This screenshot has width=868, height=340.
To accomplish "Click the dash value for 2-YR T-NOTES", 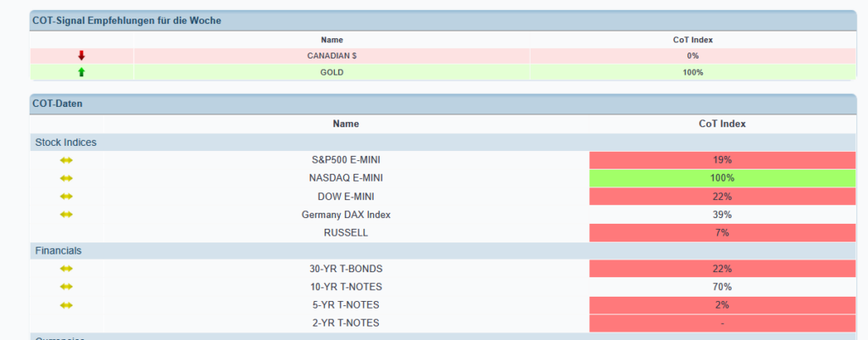I will (722, 323).
